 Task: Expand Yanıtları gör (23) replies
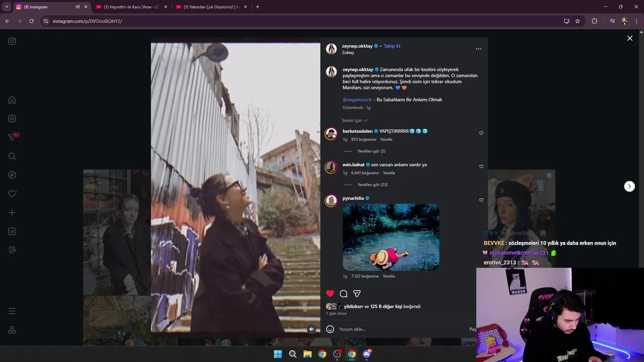coord(372,185)
